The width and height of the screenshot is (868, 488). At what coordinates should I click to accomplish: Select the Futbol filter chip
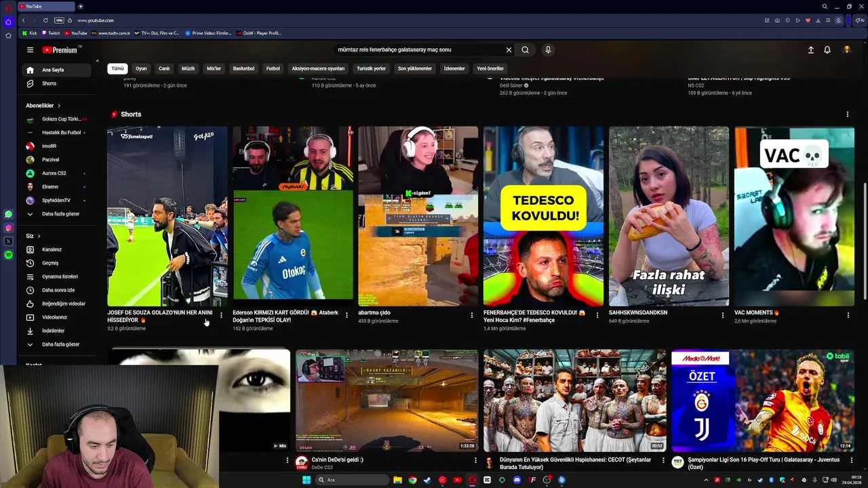pos(273,68)
